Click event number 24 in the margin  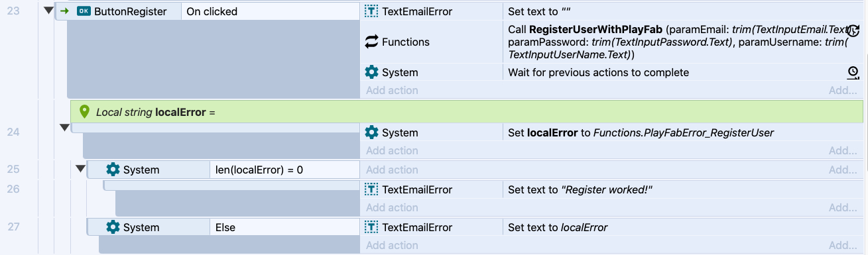(13, 132)
